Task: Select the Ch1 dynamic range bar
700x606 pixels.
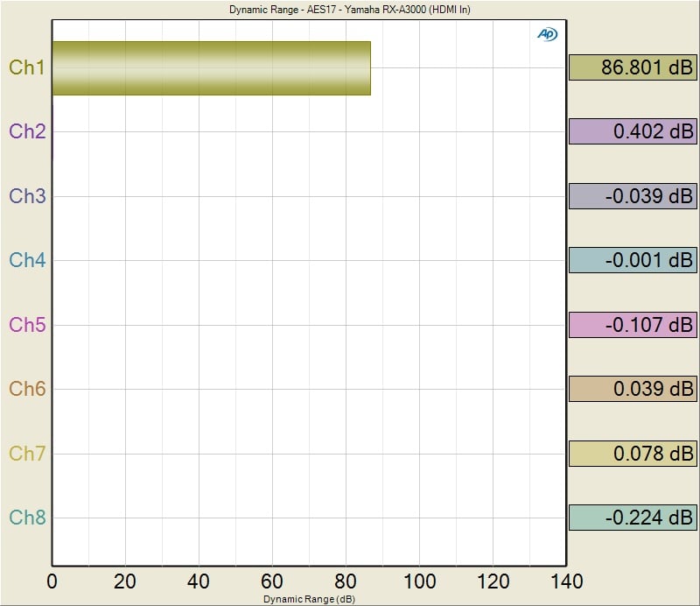Action: point(211,68)
